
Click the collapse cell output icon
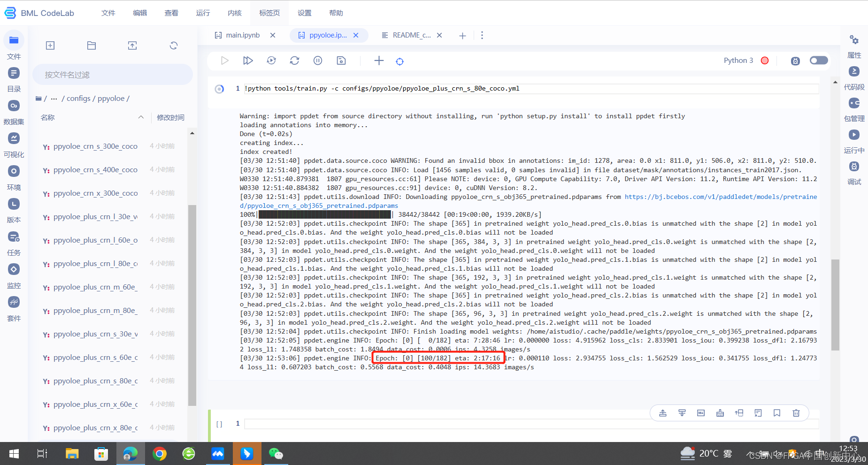pyautogui.click(x=758, y=413)
